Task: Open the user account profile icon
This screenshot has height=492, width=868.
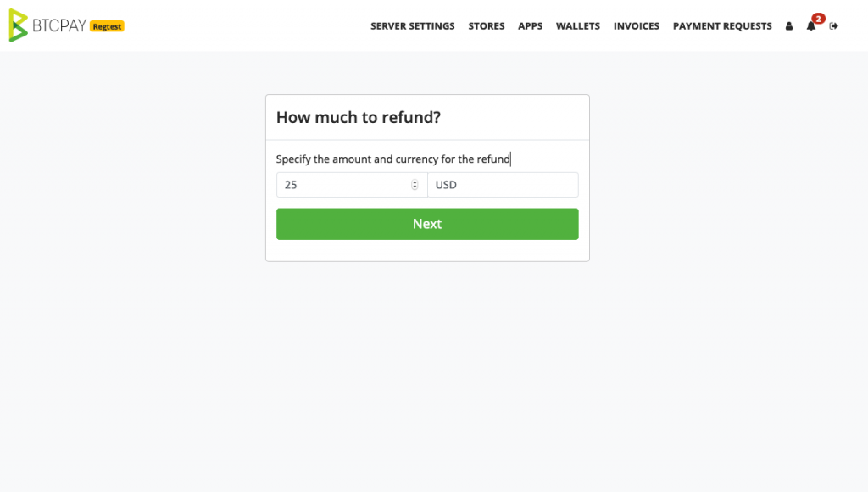Action: (x=789, y=26)
